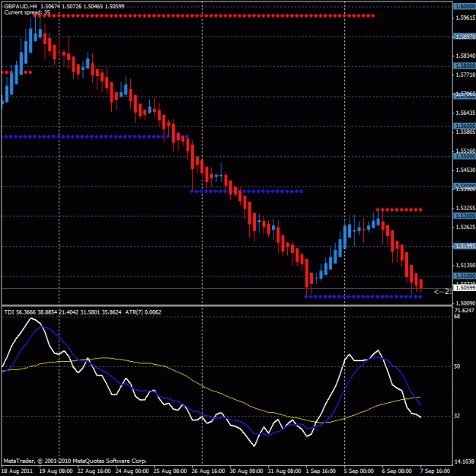Select the blue dotted support line near 1.55805
This screenshot has width=476, height=476.
(95, 137)
